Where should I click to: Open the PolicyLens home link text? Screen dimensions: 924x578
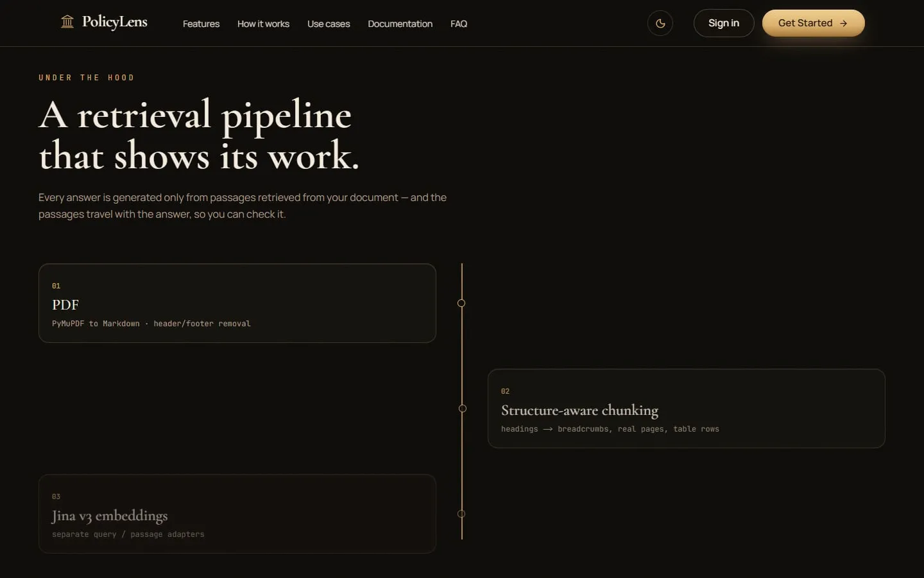coord(115,22)
